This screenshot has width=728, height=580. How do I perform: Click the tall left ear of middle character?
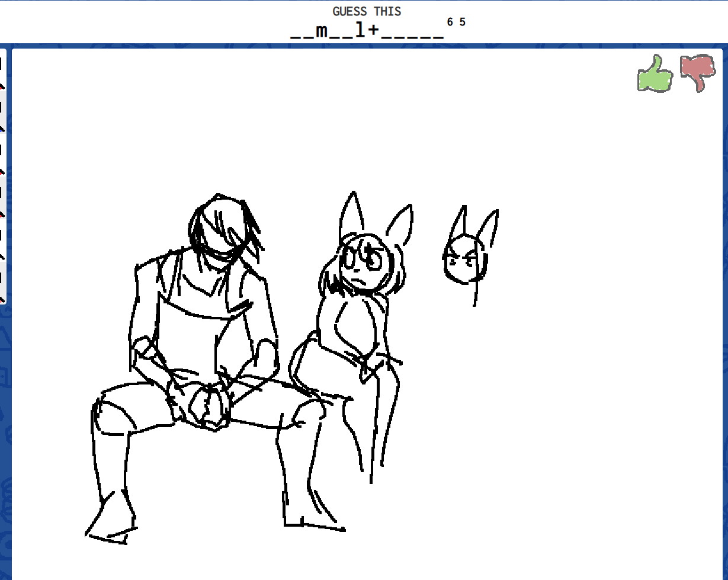(x=352, y=213)
